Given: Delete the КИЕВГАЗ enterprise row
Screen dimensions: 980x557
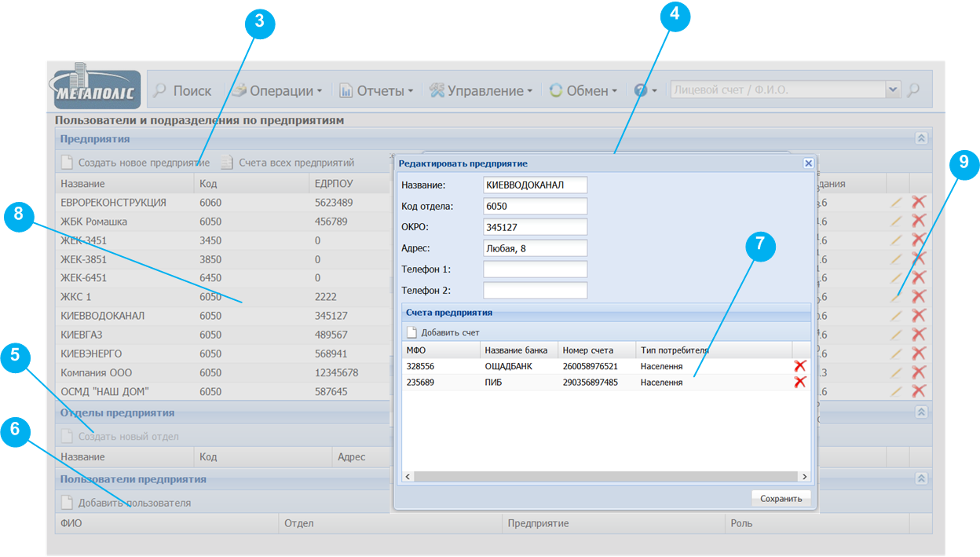Looking at the screenshot, I should pos(919,334).
